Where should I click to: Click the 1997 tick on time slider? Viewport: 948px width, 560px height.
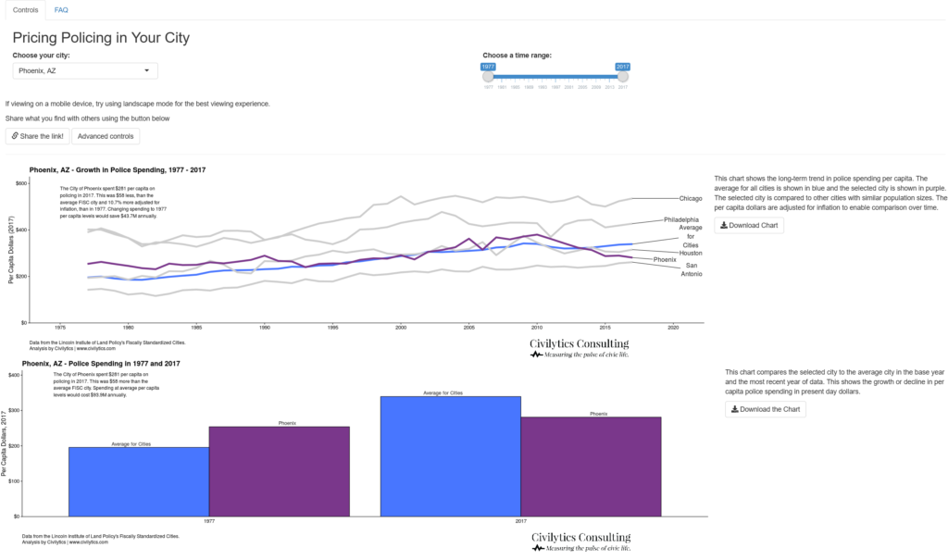555,87
